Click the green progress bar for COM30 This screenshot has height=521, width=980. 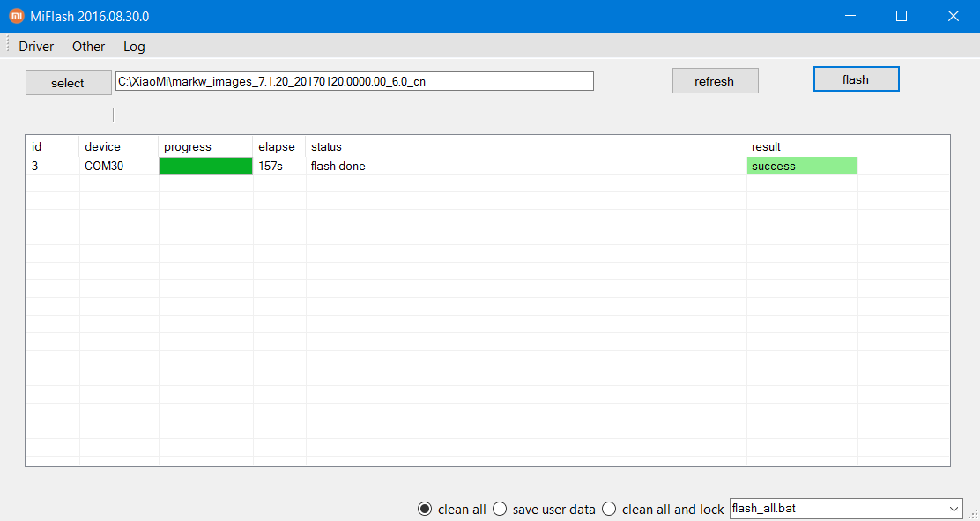(x=205, y=166)
